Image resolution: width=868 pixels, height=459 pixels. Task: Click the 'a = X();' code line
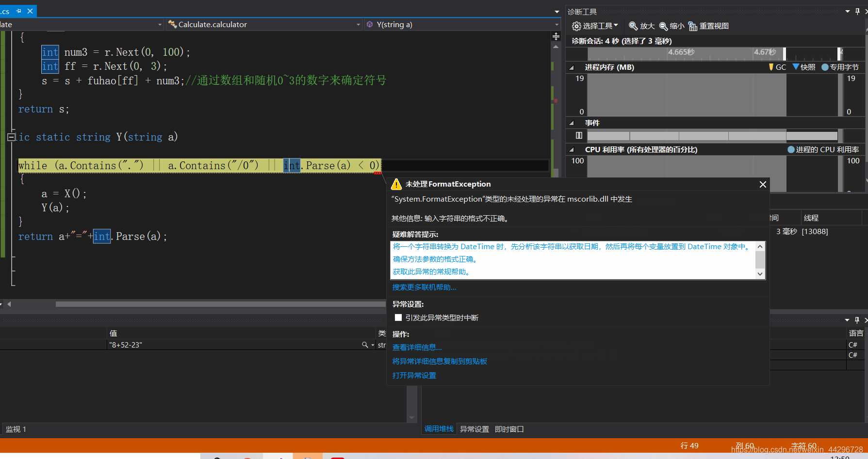pos(64,194)
